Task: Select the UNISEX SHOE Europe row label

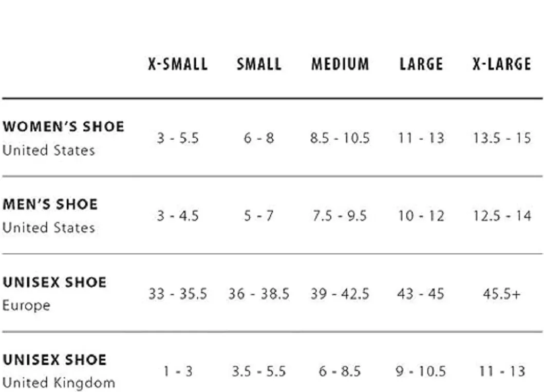Action: (x=54, y=283)
